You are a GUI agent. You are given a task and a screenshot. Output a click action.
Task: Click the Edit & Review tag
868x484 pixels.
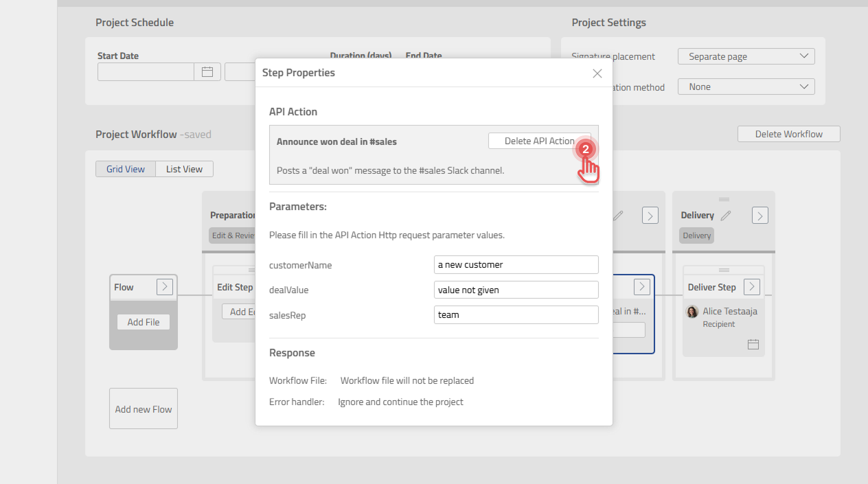[x=233, y=235]
